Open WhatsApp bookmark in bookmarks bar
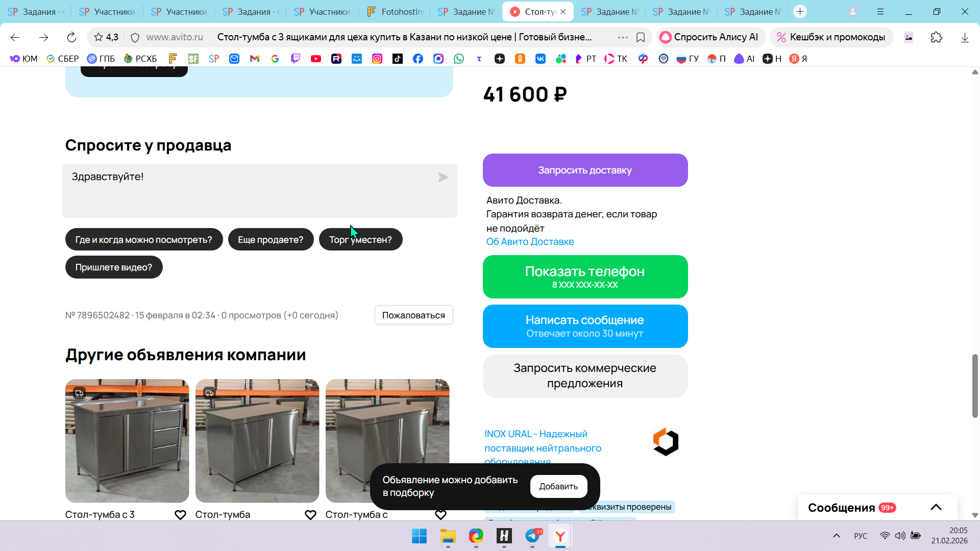Viewport: 980px width, 551px height. [459, 59]
